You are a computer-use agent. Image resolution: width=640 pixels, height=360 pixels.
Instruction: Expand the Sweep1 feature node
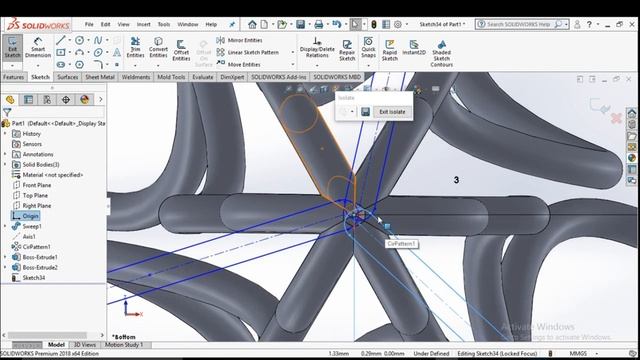coord(5,226)
